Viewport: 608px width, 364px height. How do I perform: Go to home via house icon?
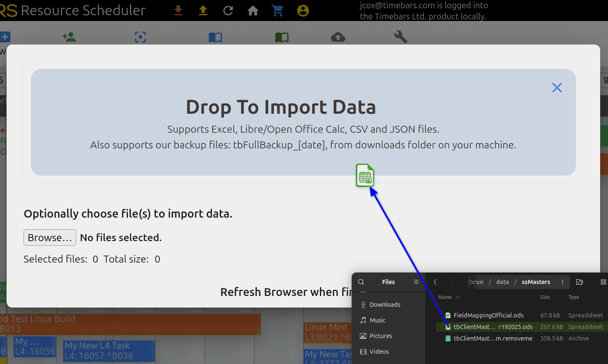[253, 10]
